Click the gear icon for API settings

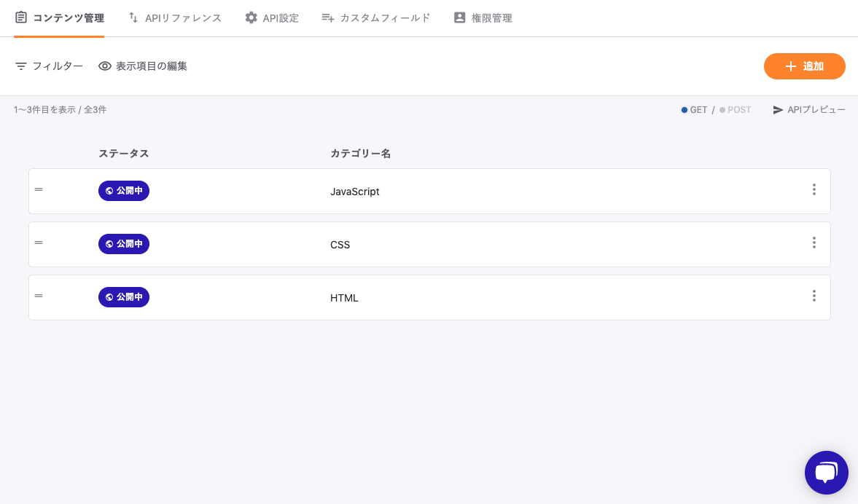click(x=251, y=17)
